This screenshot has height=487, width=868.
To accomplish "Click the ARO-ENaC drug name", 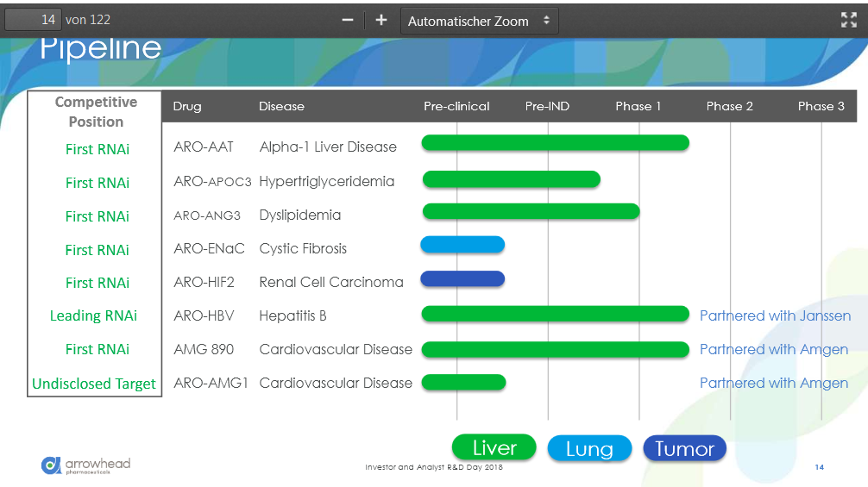I will pos(209,249).
